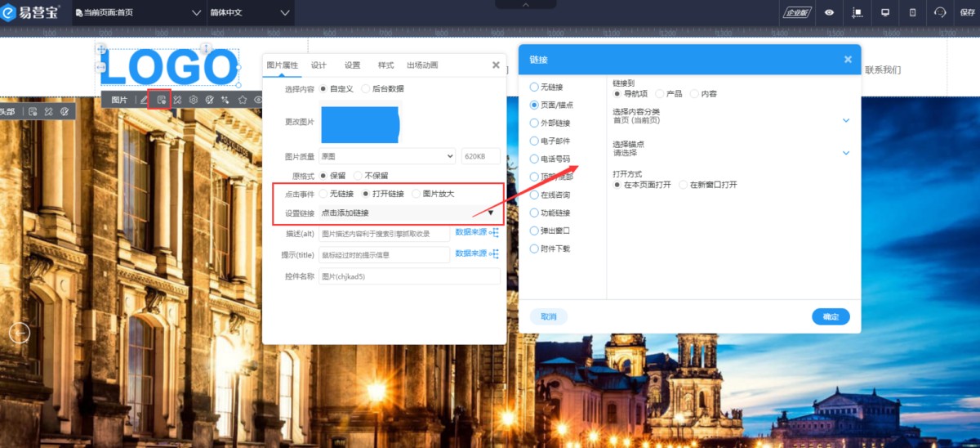Expand the 选择锚点 dropdown
Image resolution: width=980 pixels, height=448 pixels.
coord(845,153)
